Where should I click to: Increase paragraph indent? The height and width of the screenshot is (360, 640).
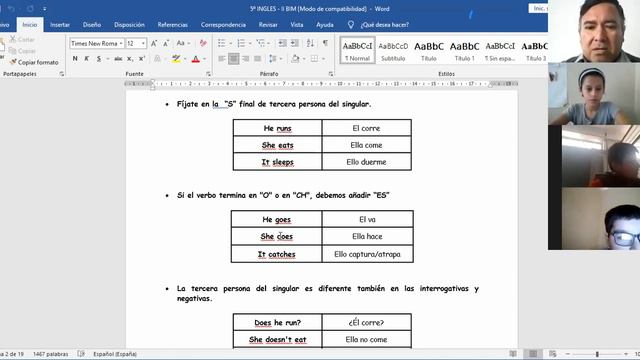pos(295,43)
